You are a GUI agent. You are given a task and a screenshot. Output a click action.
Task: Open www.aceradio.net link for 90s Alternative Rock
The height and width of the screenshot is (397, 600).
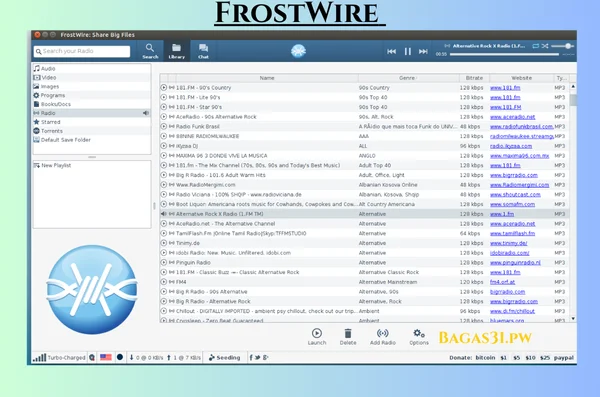coord(512,117)
